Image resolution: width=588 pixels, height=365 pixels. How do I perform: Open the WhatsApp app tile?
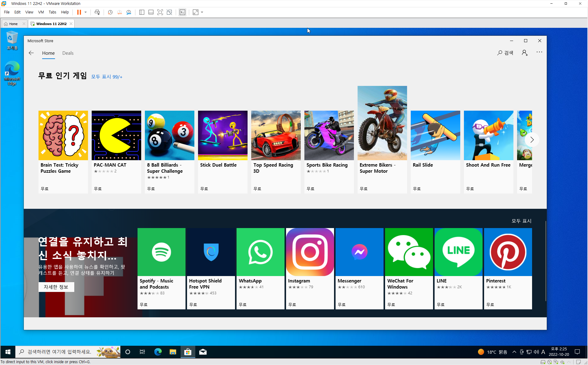[260, 268]
